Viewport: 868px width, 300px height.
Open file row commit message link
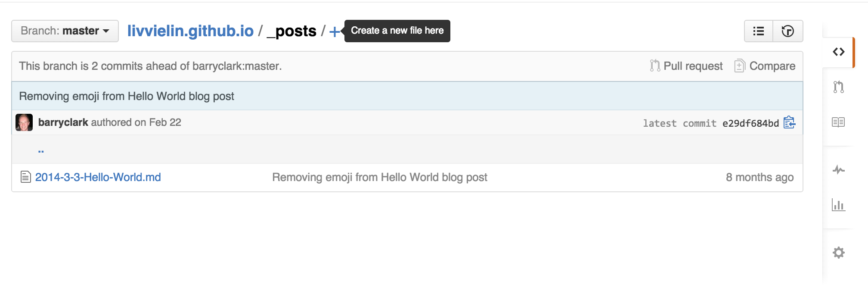(x=379, y=177)
